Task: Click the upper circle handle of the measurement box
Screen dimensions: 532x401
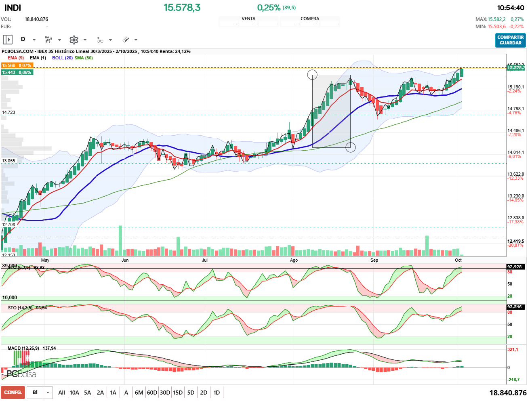Action: click(312, 75)
